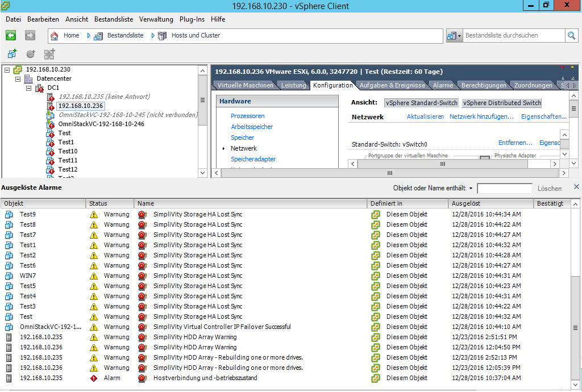This screenshot has width=582, height=392.
Task: Click the VM icon of OmniStackVC-192-1... alarm row
Action: click(x=9, y=327)
